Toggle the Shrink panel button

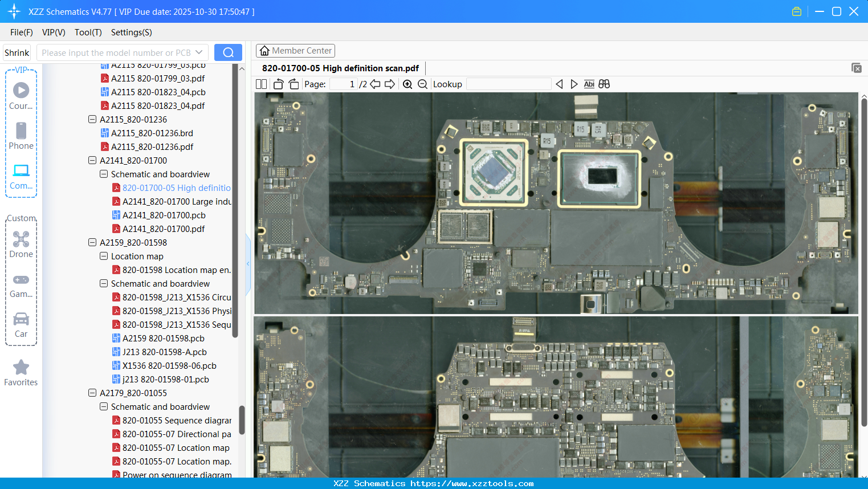coord(17,52)
